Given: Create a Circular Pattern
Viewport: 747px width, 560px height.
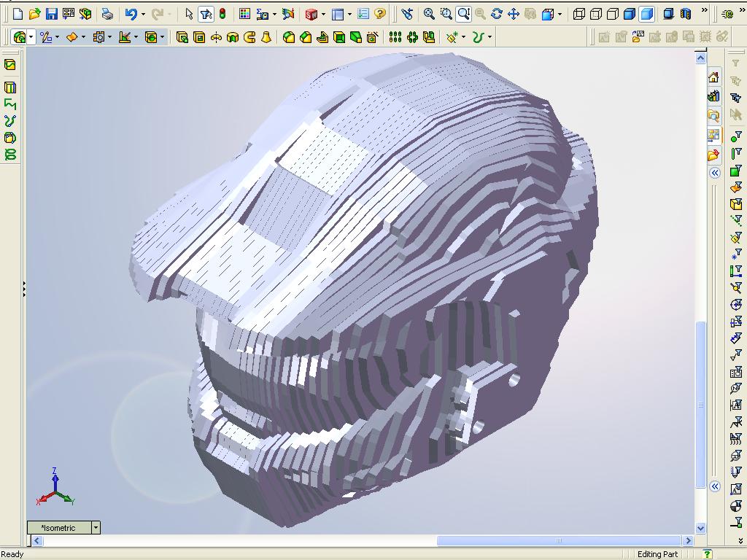Looking at the screenshot, I should (x=412, y=37).
